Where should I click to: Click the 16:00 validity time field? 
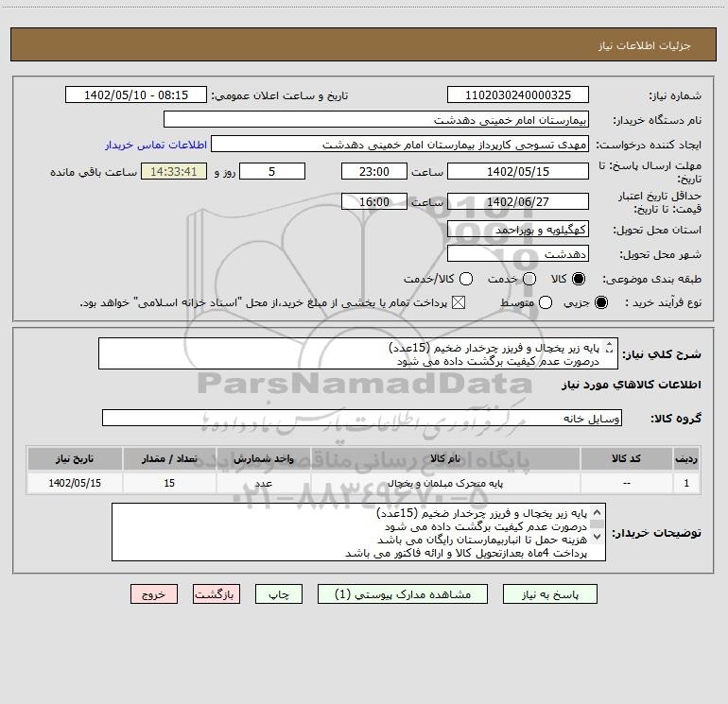pos(374,201)
